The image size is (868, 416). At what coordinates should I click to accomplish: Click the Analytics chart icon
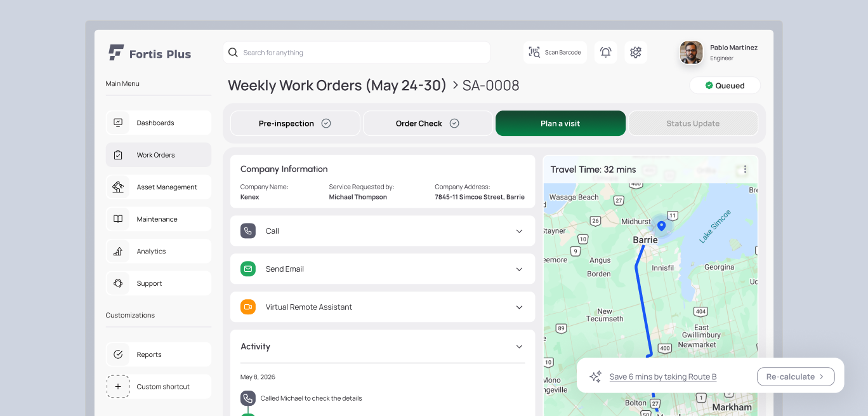pos(118,252)
